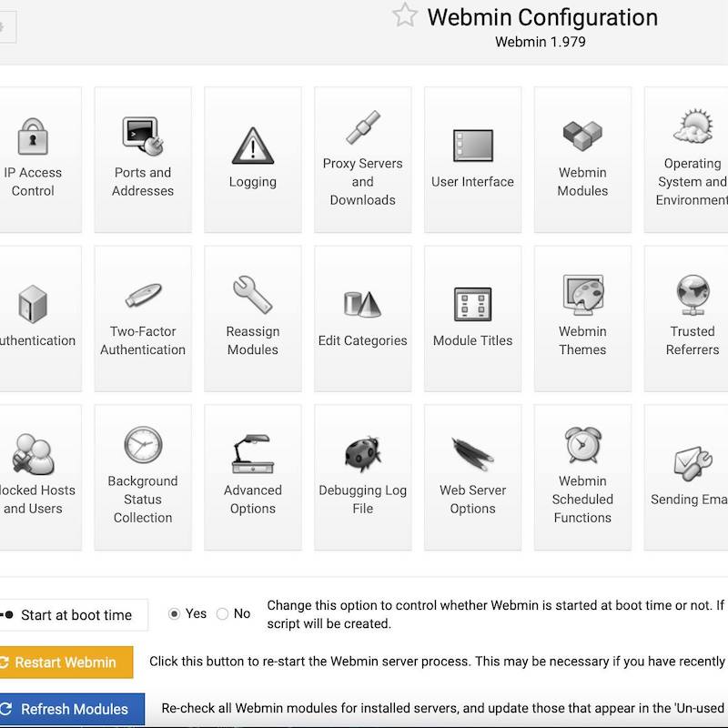Open Operating System and Environment icon
This screenshot has height=728, width=728.
(693, 126)
